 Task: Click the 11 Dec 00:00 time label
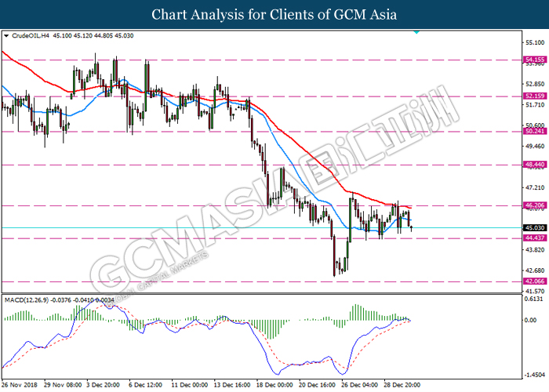(190, 385)
